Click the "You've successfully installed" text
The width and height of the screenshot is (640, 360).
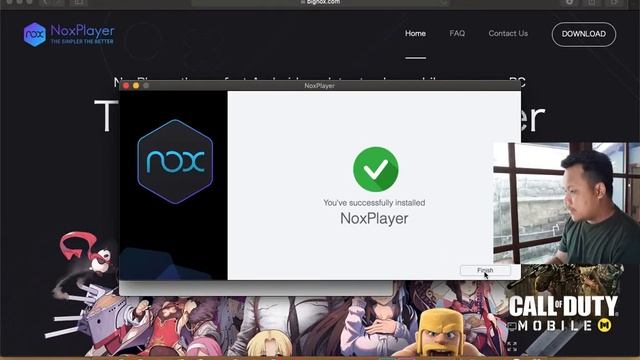374,202
